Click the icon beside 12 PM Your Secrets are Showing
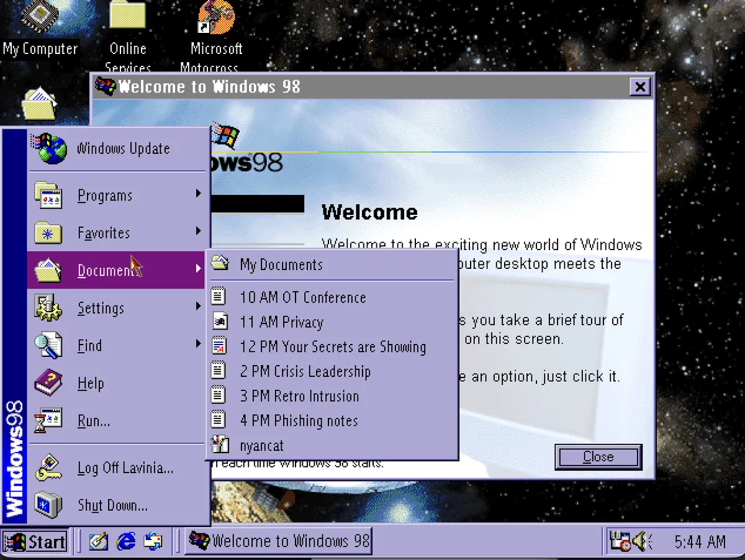 click(x=220, y=346)
